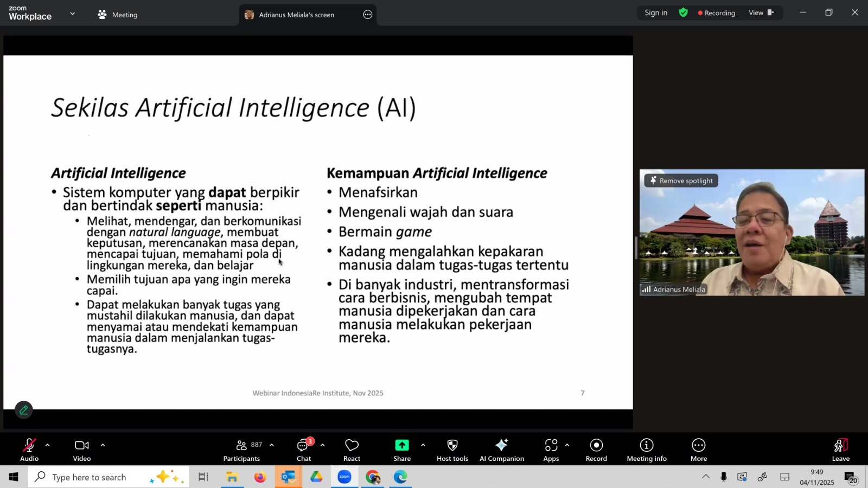
Task: Launch AI Companion
Action: pyautogui.click(x=501, y=449)
